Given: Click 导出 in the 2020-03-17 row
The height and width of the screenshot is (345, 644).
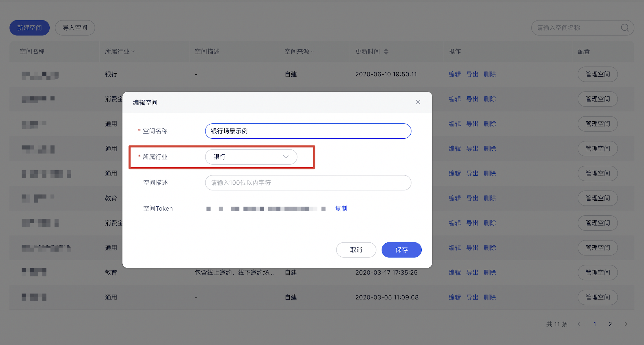Looking at the screenshot, I should tap(472, 273).
